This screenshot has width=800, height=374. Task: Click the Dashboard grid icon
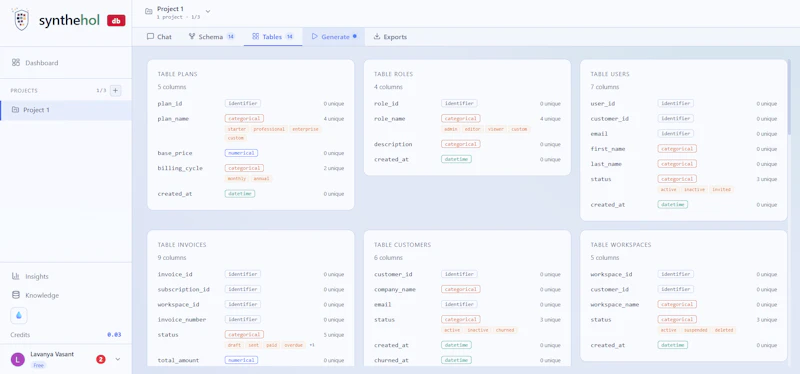tap(16, 62)
